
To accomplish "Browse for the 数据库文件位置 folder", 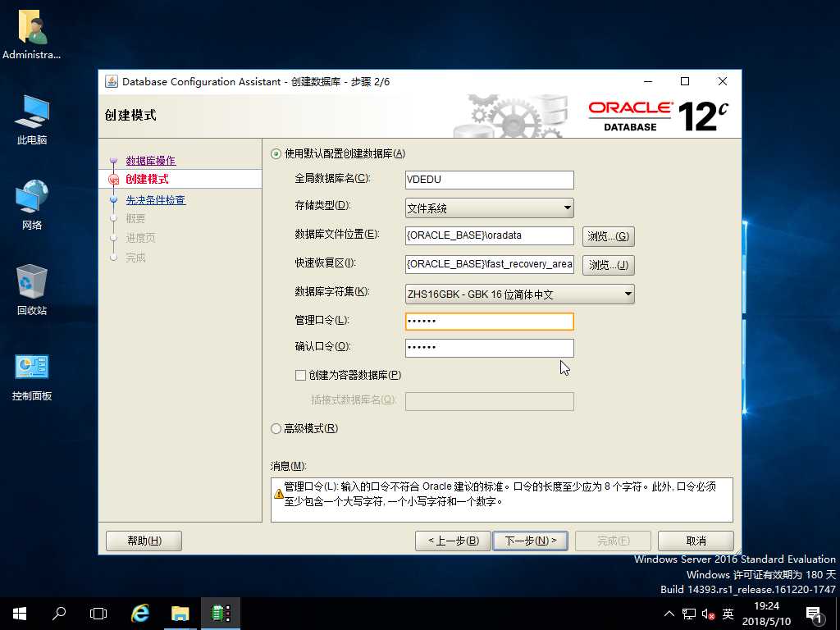I will point(609,236).
